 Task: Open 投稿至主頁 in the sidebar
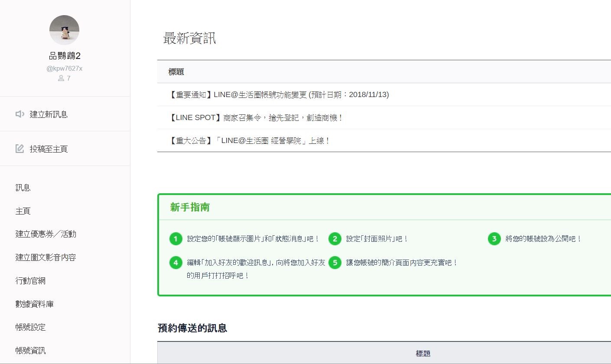(x=49, y=149)
